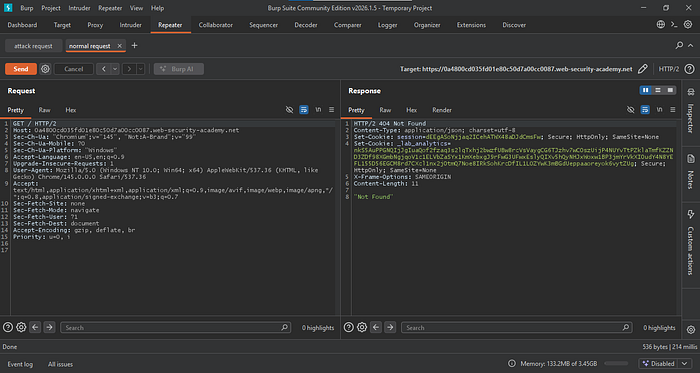Expand the history back dropdown arrow
Viewport: 700px width, 373px height.
[115, 69]
